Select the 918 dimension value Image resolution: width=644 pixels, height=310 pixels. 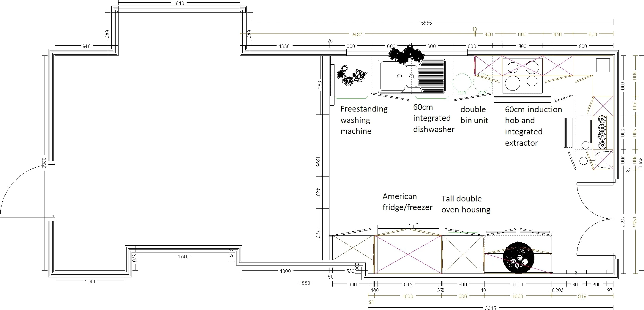pos(582,296)
